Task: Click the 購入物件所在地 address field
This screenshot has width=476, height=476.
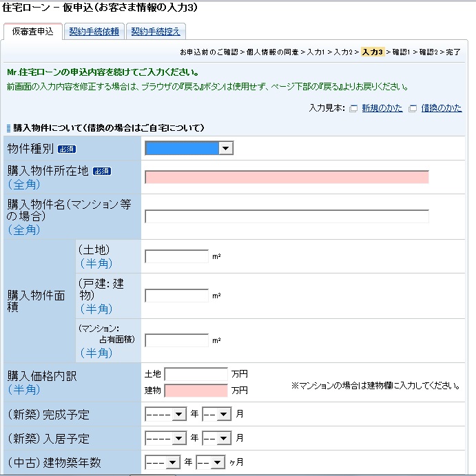Action: tap(287, 177)
